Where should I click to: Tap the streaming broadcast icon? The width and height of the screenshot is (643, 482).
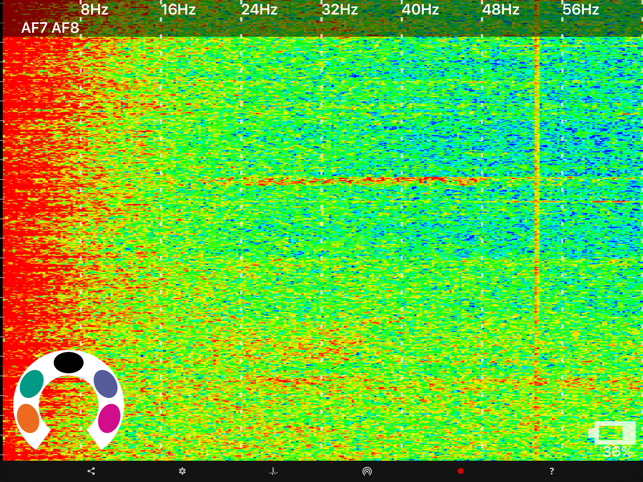(367, 471)
